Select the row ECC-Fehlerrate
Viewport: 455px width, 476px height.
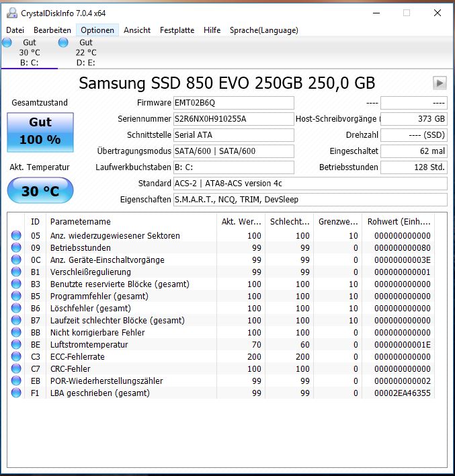tap(221, 357)
